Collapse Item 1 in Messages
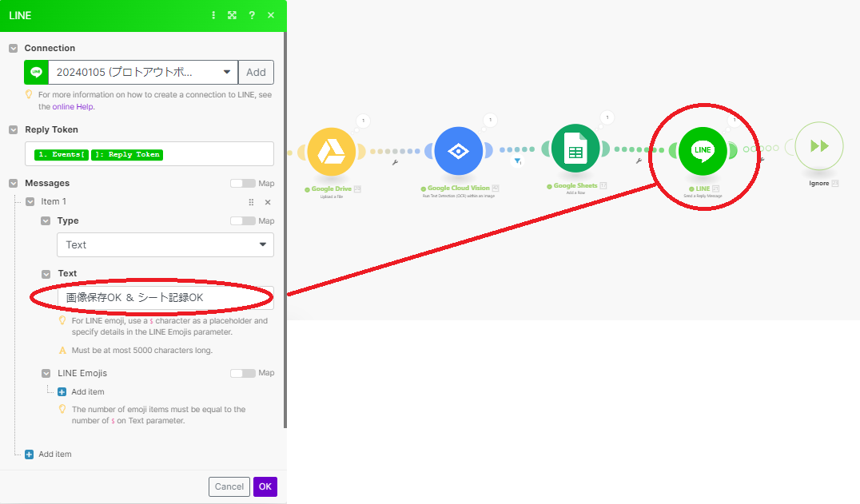 pos(30,201)
